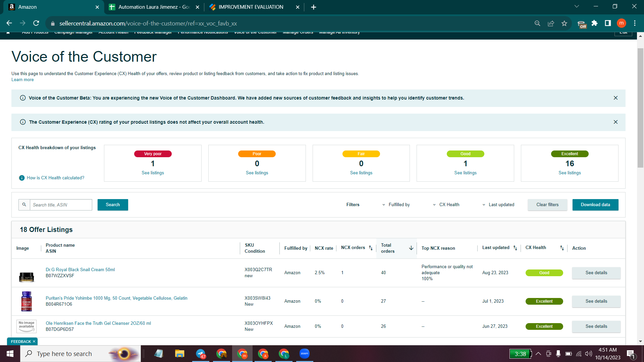This screenshot has width=644, height=362.
Task: Open the Chrome profile avatar
Action: point(621,23)
